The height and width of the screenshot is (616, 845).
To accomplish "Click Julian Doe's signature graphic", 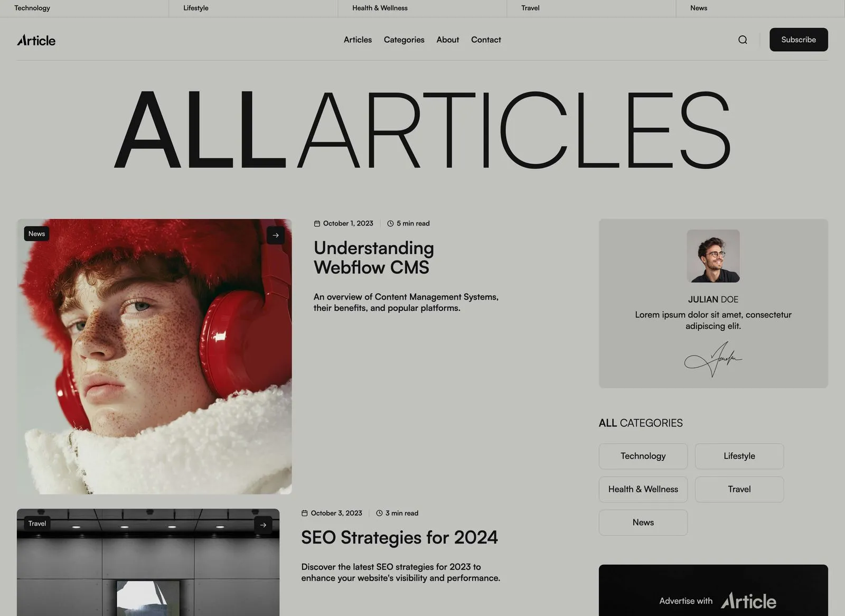I will click(x=713, y=359).
